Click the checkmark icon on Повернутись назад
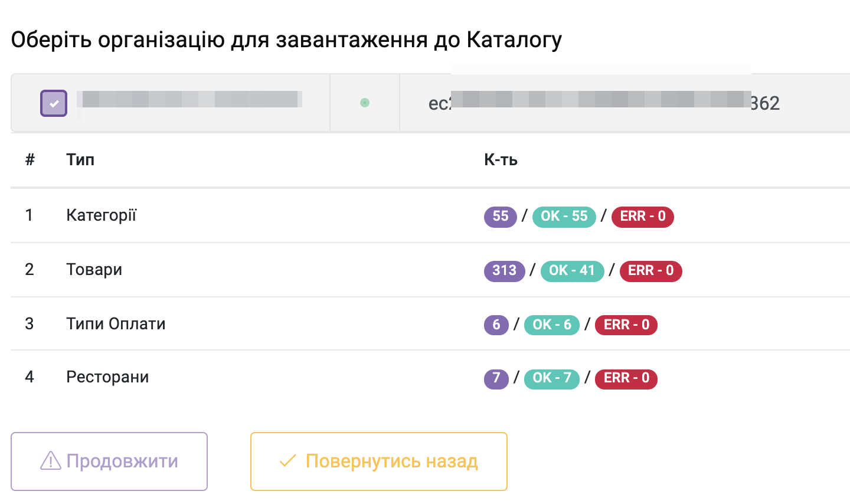Image resolution: width=850 pixels, height=504 pixels. coord(287,461)
